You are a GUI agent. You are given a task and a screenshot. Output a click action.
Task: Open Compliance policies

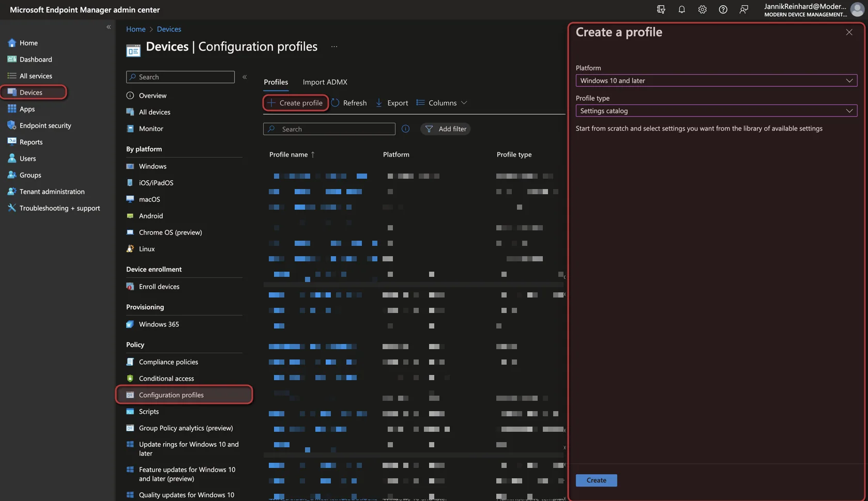[169, 362]
